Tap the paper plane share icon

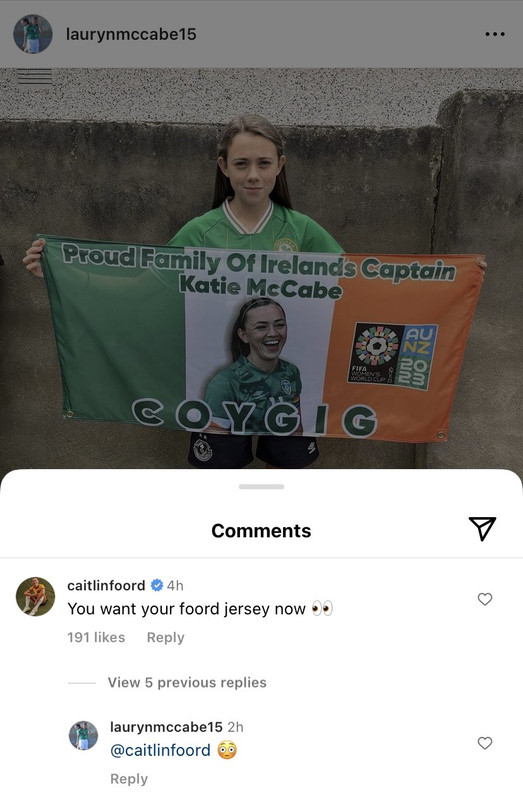(482, 529)
